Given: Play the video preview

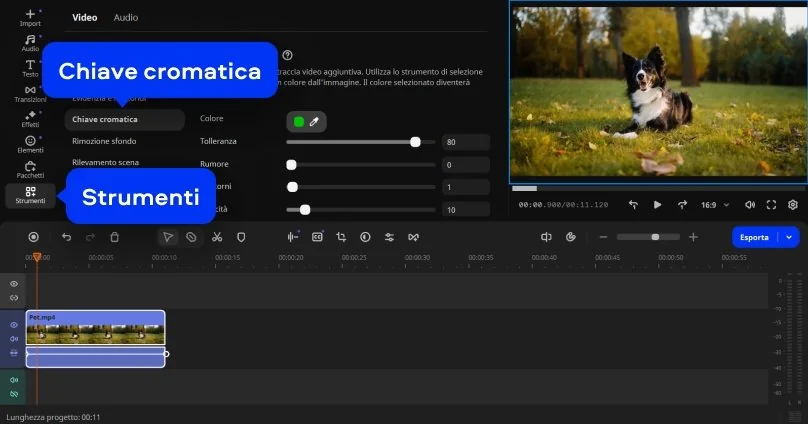Looking at the screenshot, I should pos(657,204).
